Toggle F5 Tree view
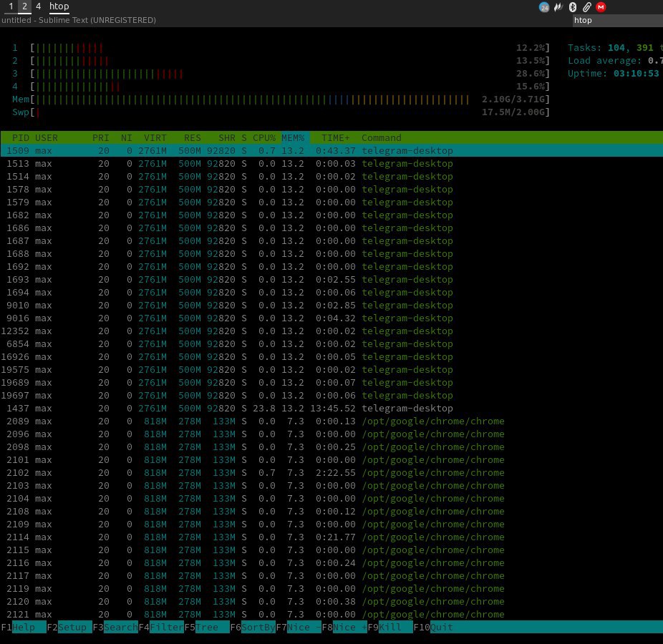This screenshot has height=644, width=663. tap(207, 627)
